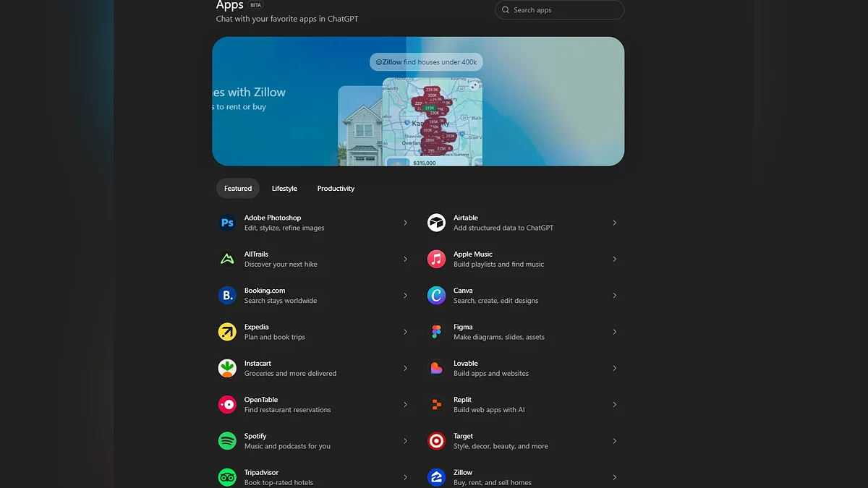Focus the Search apps field
Viewport: 868px width, 488px height.
[559, 10]
